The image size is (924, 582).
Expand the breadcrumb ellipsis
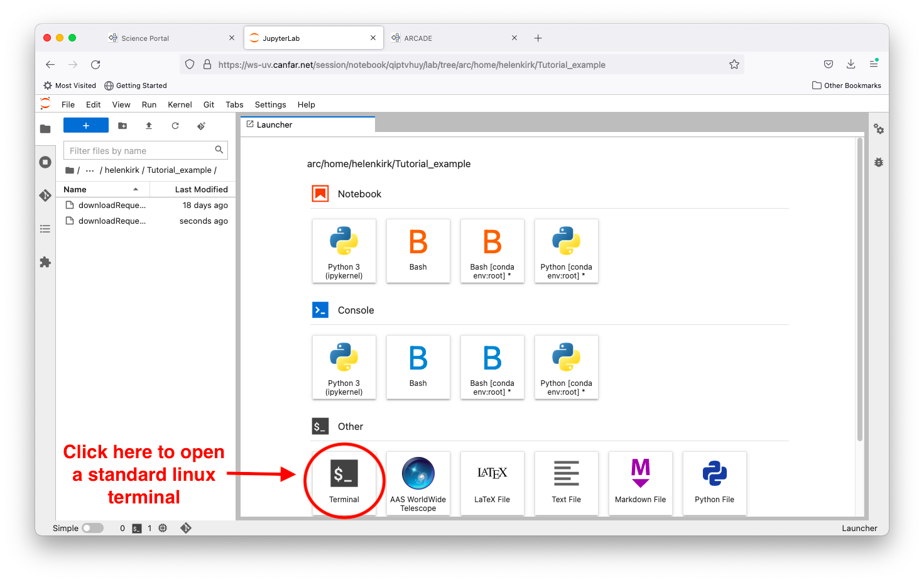(x=90, y=170)
